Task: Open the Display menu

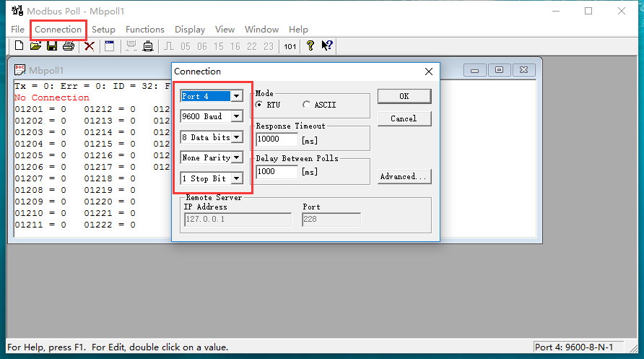Action: coord(190,30)
